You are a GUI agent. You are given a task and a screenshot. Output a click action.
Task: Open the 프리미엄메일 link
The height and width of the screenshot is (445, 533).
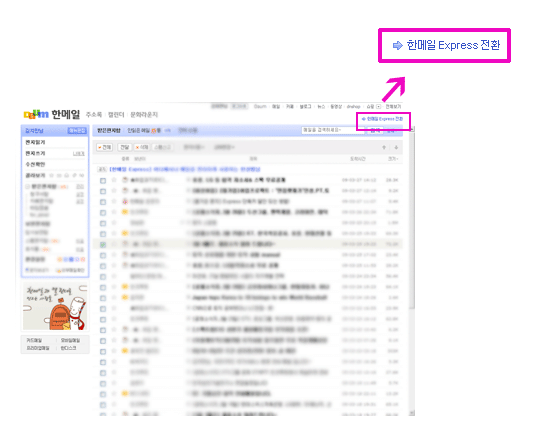[38, 348]
